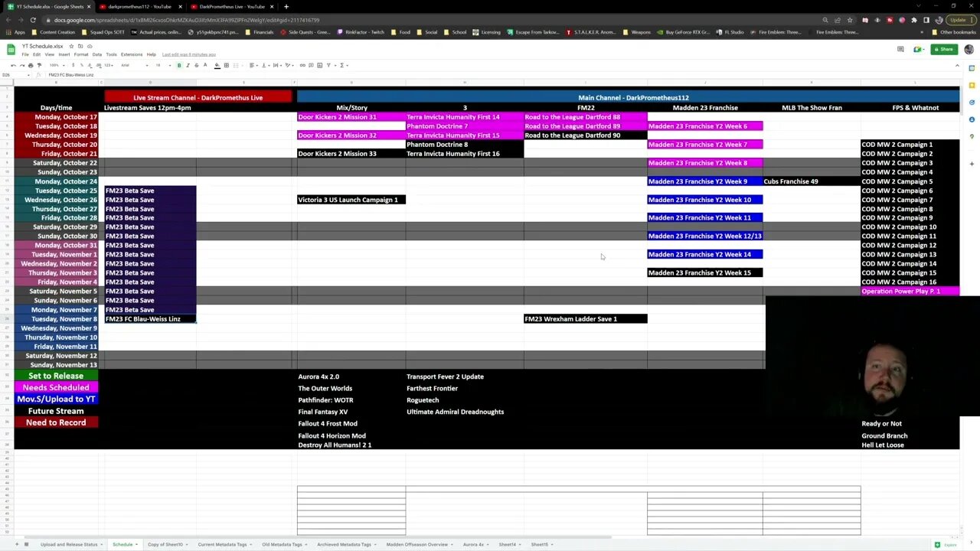Apply percent format to the selected cell
The height and width of the screenshot is (551, 980).
coord(81,65)
